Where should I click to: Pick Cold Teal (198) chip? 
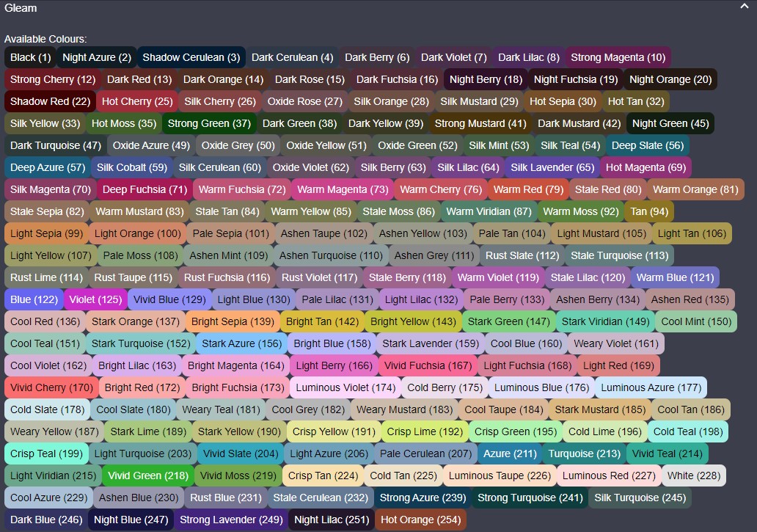pos(687,431)
